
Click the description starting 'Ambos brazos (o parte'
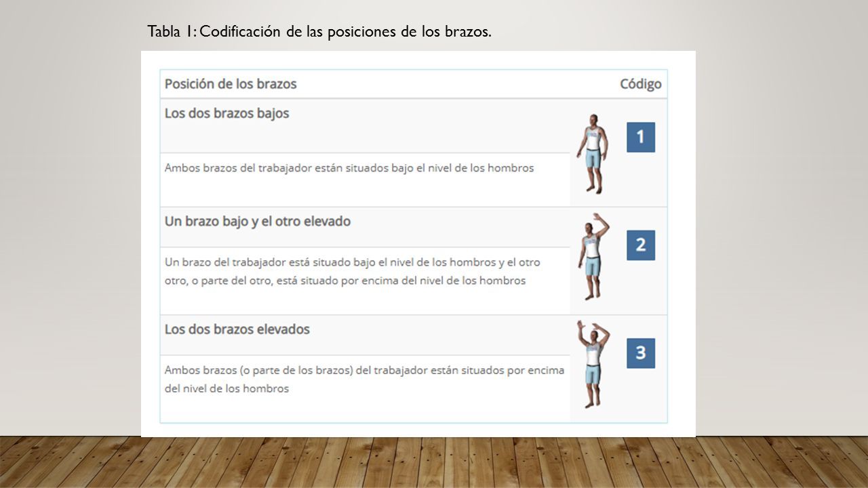click(x=364, y=380)
